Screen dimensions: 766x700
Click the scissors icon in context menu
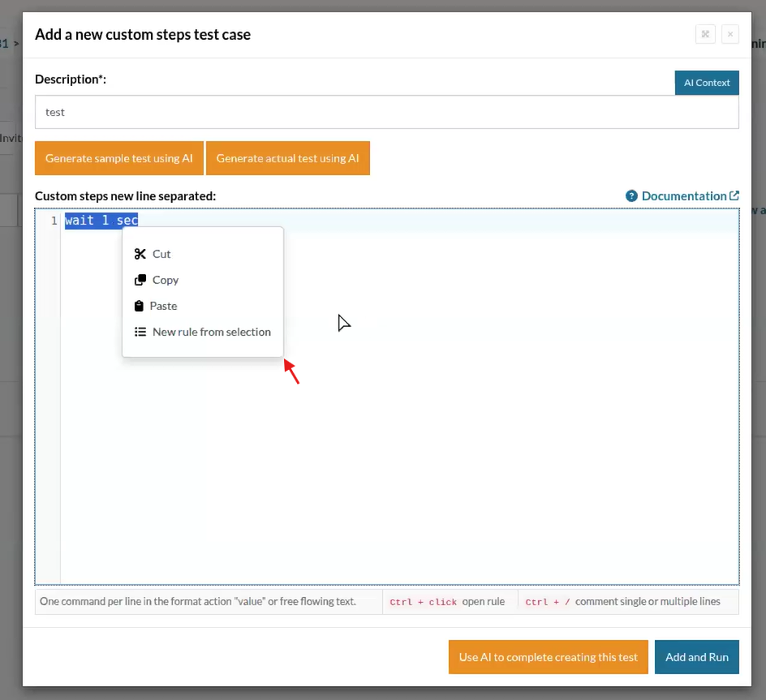(x=140, y=254)
